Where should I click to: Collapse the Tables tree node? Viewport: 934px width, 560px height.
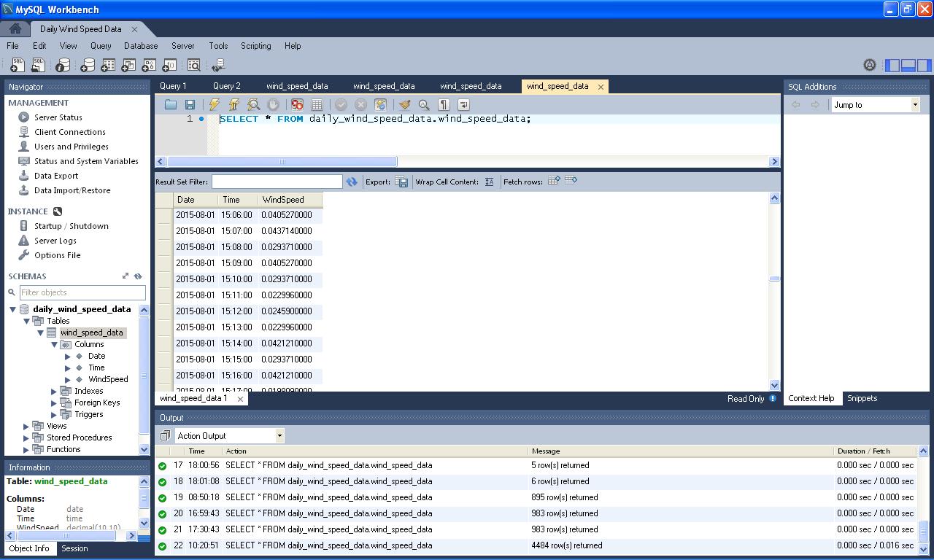[x=26, y=321]
